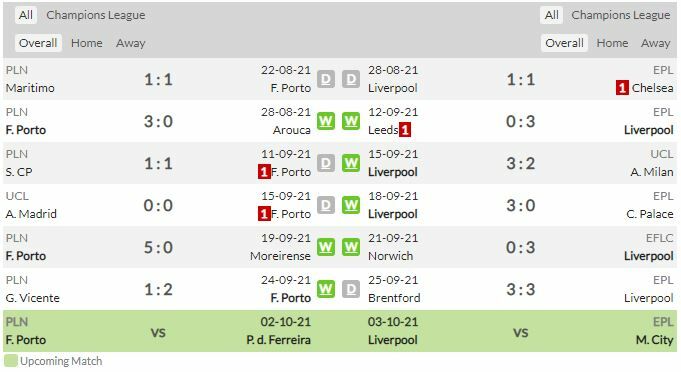Click Porto's W badge for G. Vicente match
Screen dimensions: 681x372
click(x=326, y=289)
